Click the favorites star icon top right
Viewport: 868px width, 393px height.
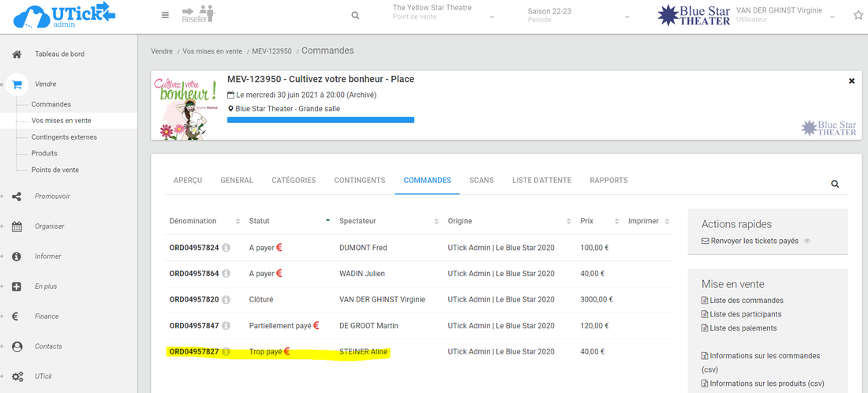[859, 16]
